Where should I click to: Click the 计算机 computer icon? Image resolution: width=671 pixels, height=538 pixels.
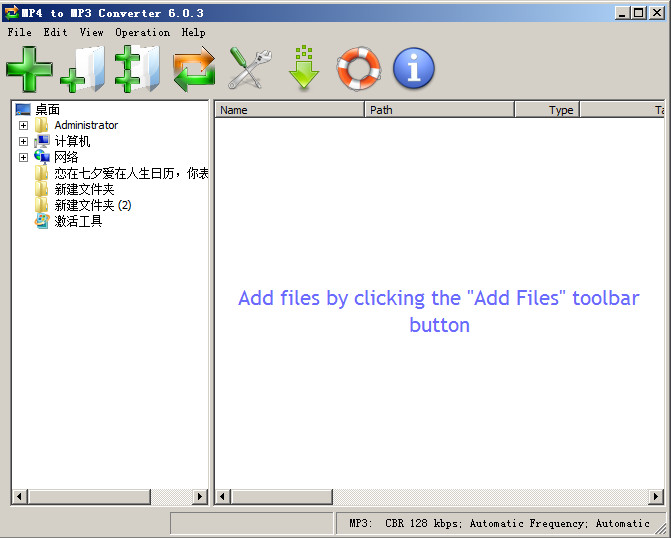click(x=42, y=141)
